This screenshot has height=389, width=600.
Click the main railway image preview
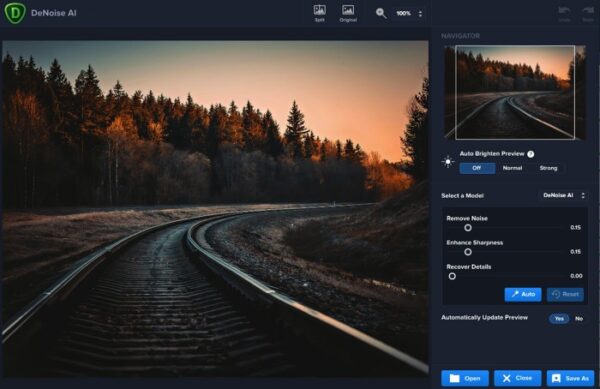tap(215, 208)
